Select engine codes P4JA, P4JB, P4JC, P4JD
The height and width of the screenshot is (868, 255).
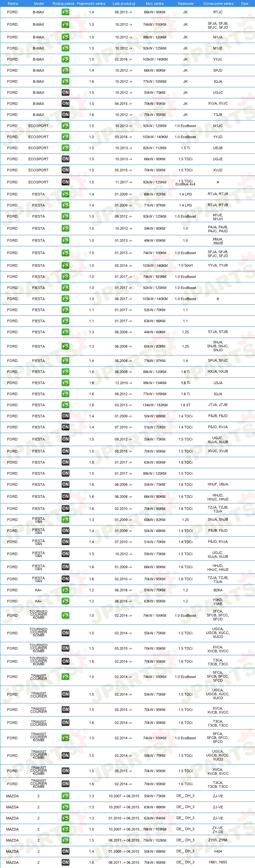pos(218,229)
